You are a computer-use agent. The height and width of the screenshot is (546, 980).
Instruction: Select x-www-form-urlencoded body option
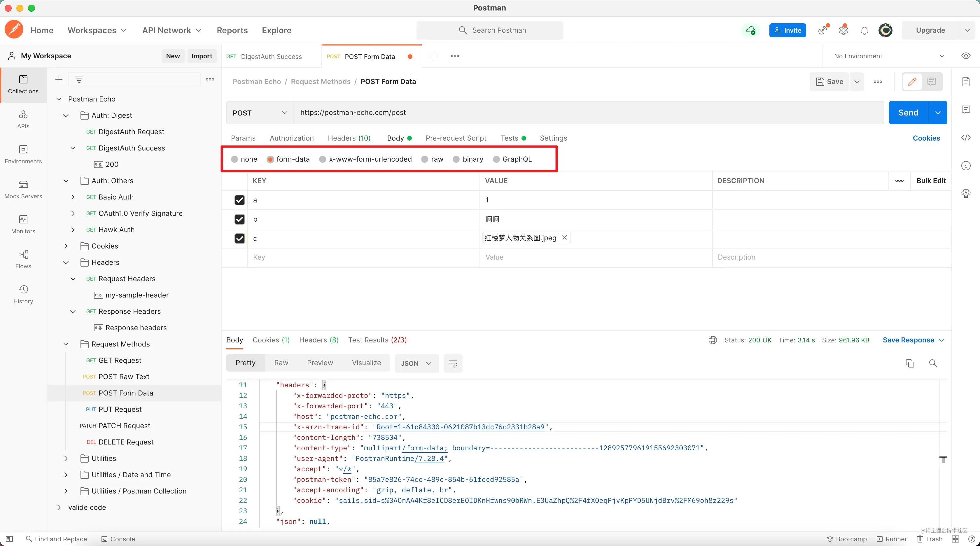pos(323,160)
